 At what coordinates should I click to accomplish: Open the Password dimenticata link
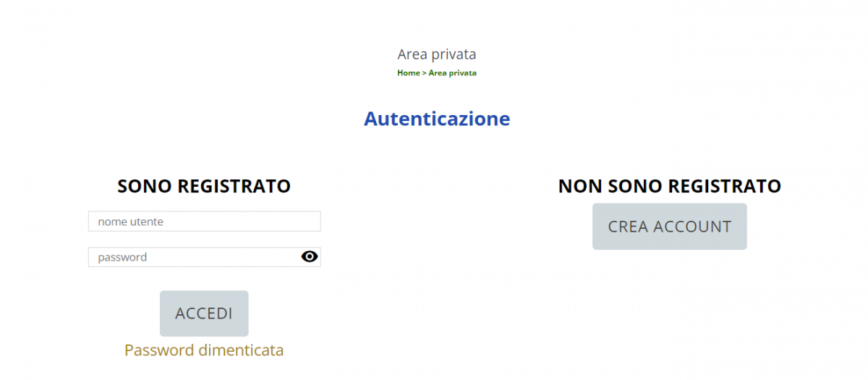click(204, 350)
